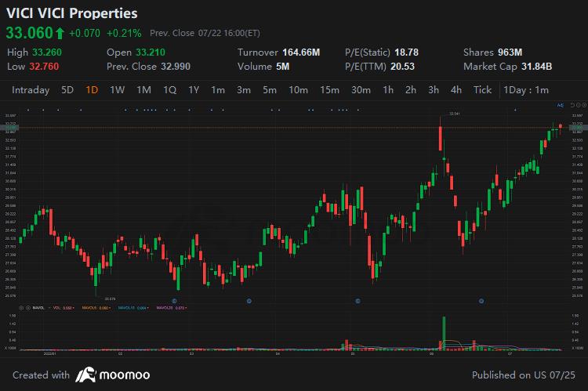Click the event marker nearest the 03 date label

[x=174, y=301]
